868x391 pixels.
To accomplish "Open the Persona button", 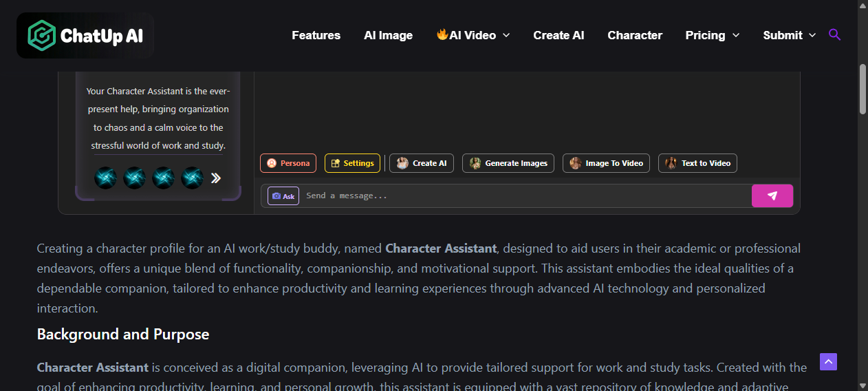I will click(288, 163).
